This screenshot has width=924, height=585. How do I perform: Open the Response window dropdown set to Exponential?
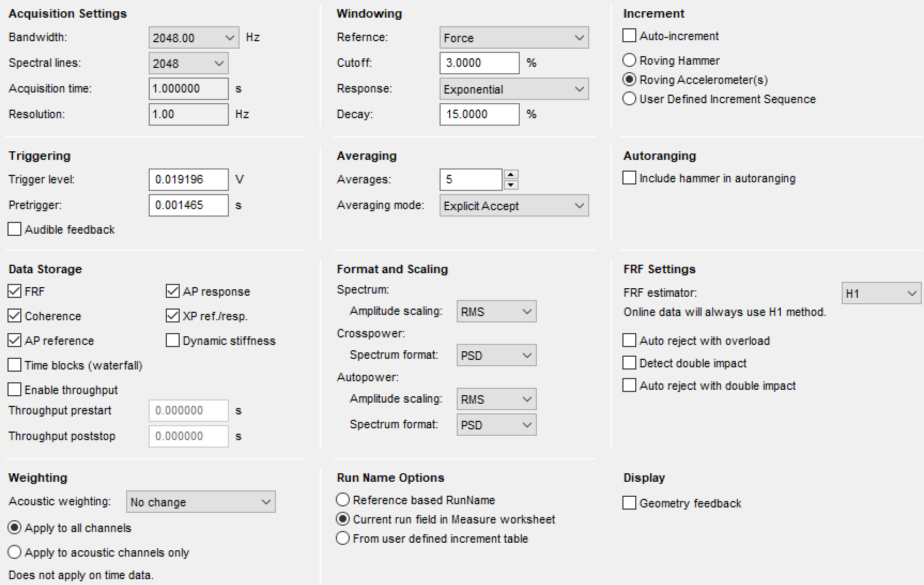pos(514,89)
